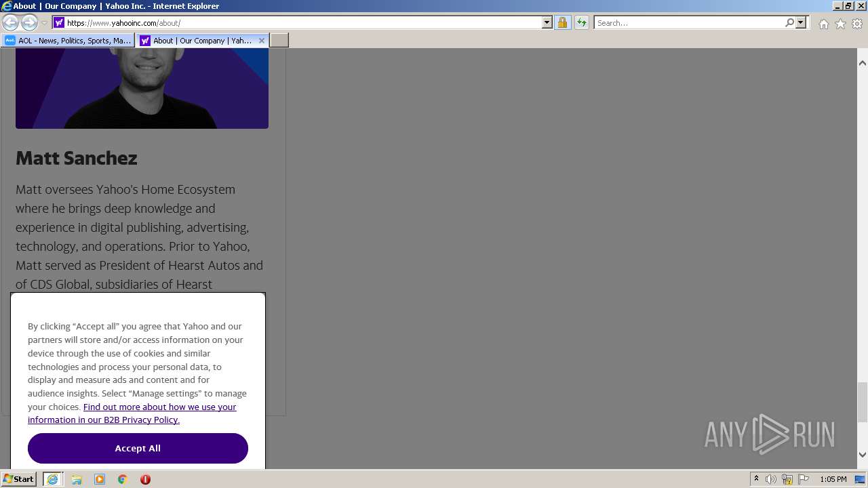Click the Accept All cookie button
Viewport: 868px width, 488px height.
point(138,448)
